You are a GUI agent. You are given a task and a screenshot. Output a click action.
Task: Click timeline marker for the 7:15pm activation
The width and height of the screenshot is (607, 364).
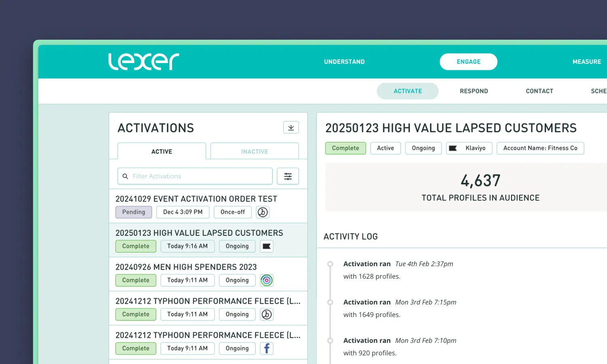point(330,303)
